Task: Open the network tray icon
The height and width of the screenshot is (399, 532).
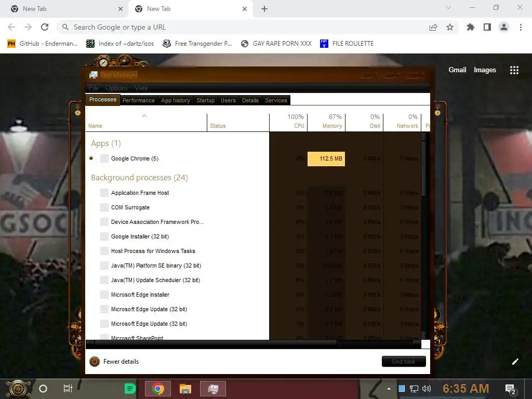Action: [x=414, y=389]
